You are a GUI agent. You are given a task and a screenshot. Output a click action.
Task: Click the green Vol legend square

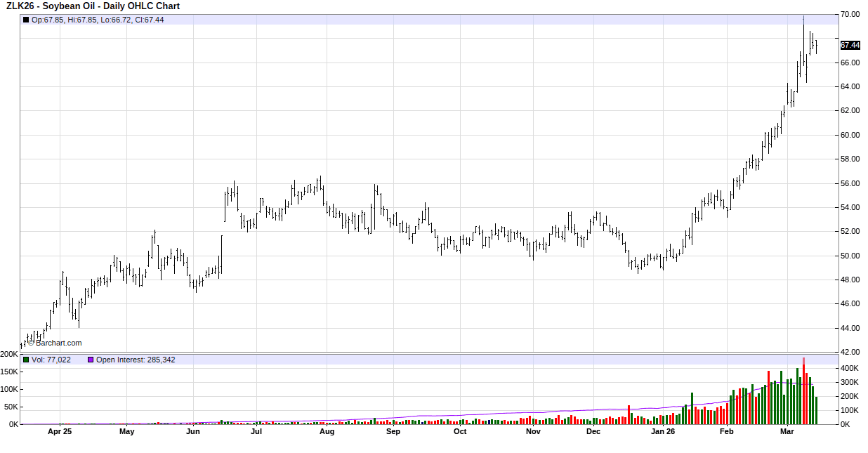(26, 360)
